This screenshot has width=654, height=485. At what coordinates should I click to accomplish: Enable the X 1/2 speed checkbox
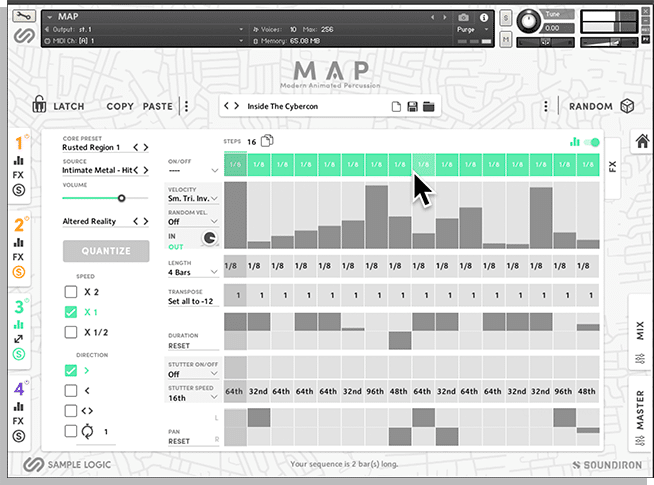pyautogui.click(x=71, y=332)
